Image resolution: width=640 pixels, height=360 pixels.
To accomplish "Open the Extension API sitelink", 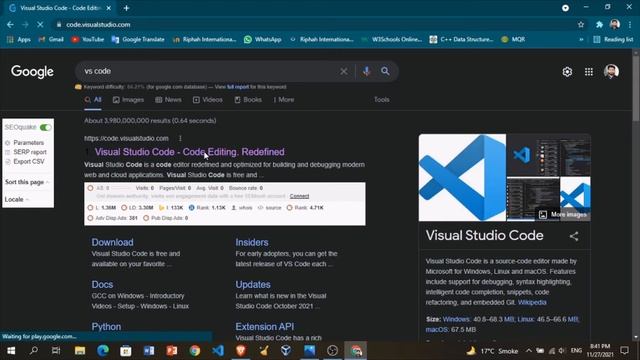I will pyautogui.click(x=264, y=327).
